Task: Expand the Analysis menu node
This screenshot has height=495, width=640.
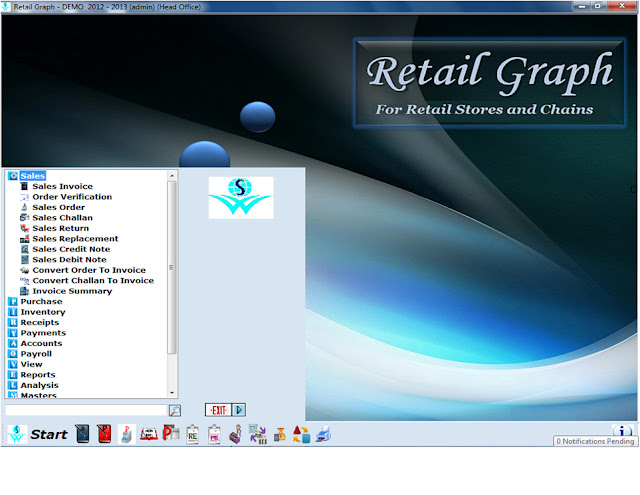Action: pos(39,385)
